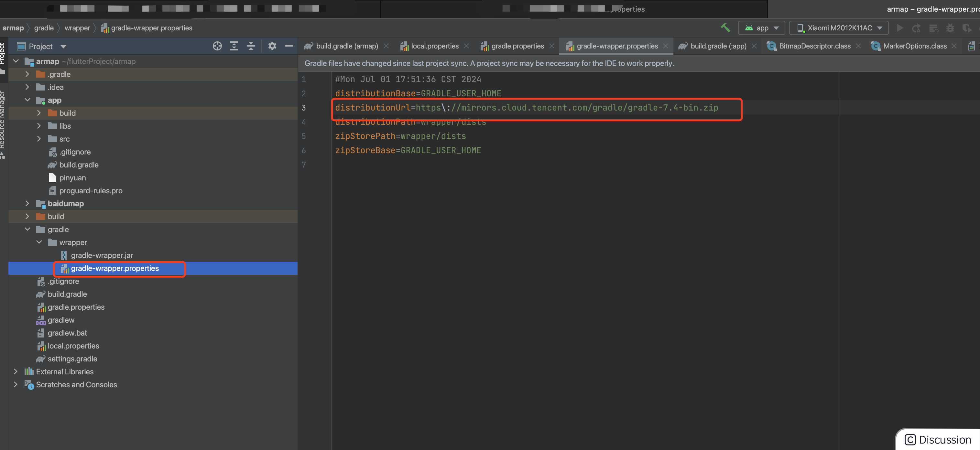Open the Xiaomi M2012K11AC device dropdown

(x=839, y=28)
